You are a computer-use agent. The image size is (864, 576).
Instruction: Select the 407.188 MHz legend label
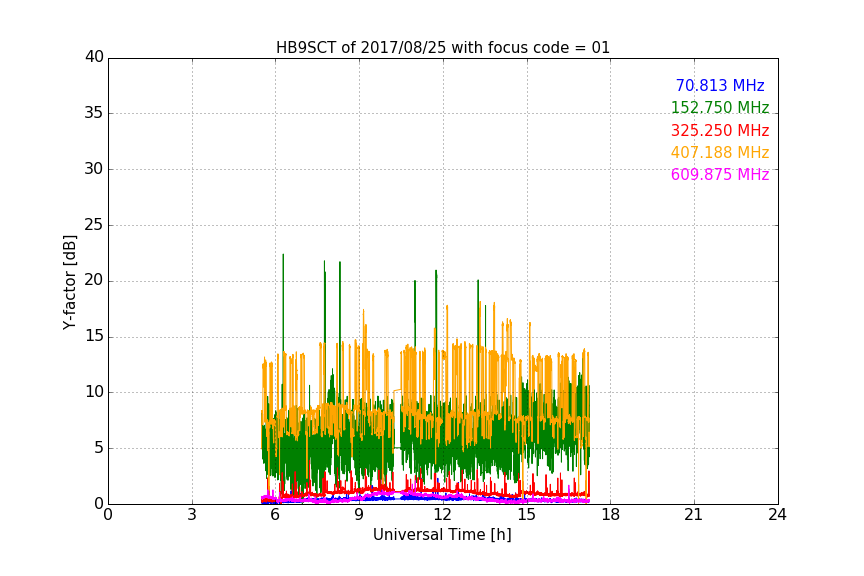[x=720, y=153]
